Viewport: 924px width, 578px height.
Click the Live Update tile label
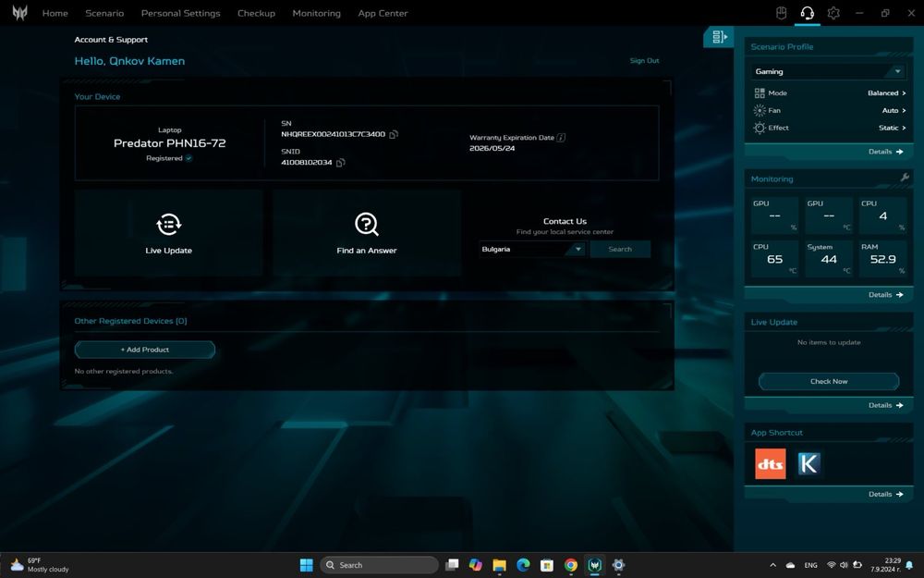click(x=168, y=251)
